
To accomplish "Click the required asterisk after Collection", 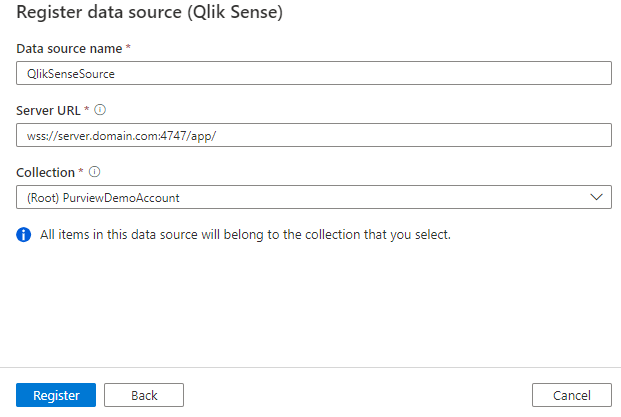I will tap(81, 172).
